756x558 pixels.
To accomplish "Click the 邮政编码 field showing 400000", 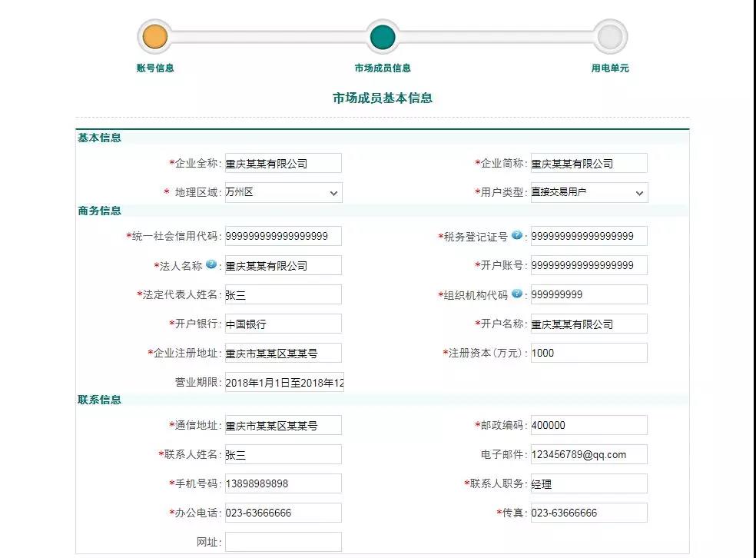I will click(589, 425).
